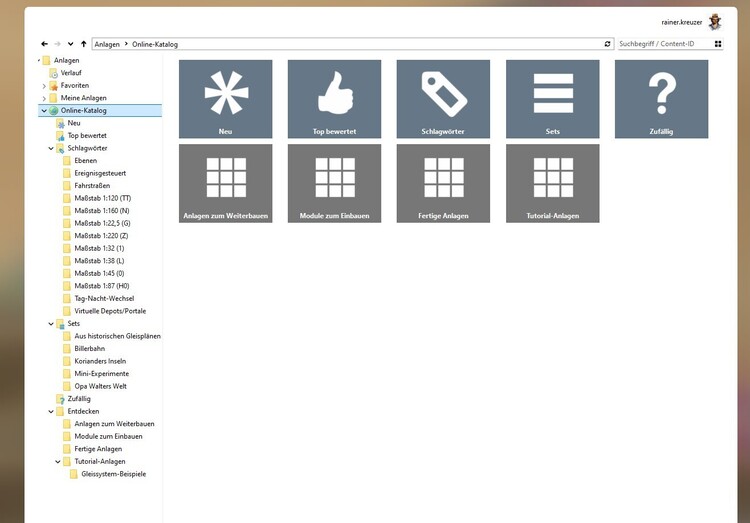The width and height of the screenshot is (750, 523).
Task: Open the Tutorial-Anlagen grid tile
Action: [552, 183]
